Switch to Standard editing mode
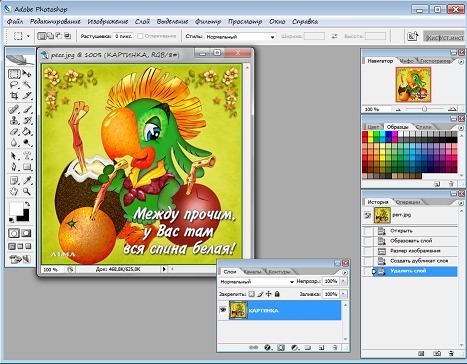467x364 pixels. coord(14,233)
